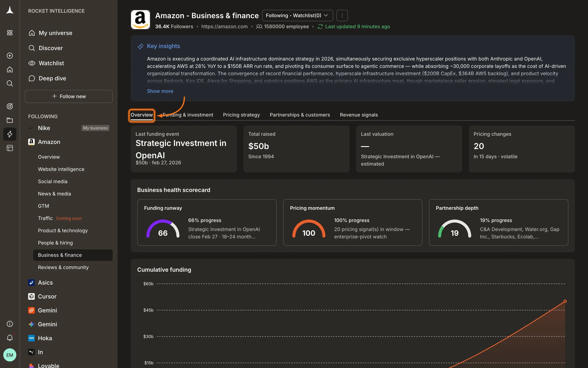Open the https://amazon.com link

pyautogui.click(x=224, y=27)
